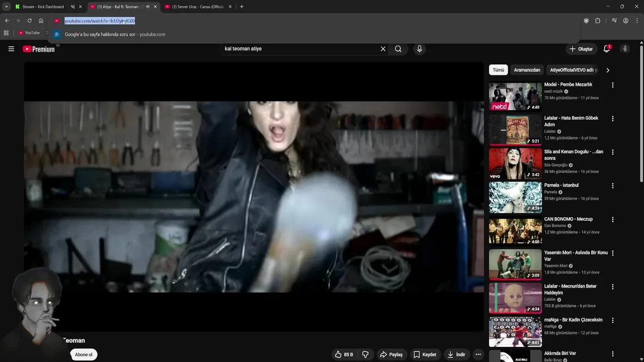Click the address bar URL
Screen dimensions: 644x362
click(100, 21)
